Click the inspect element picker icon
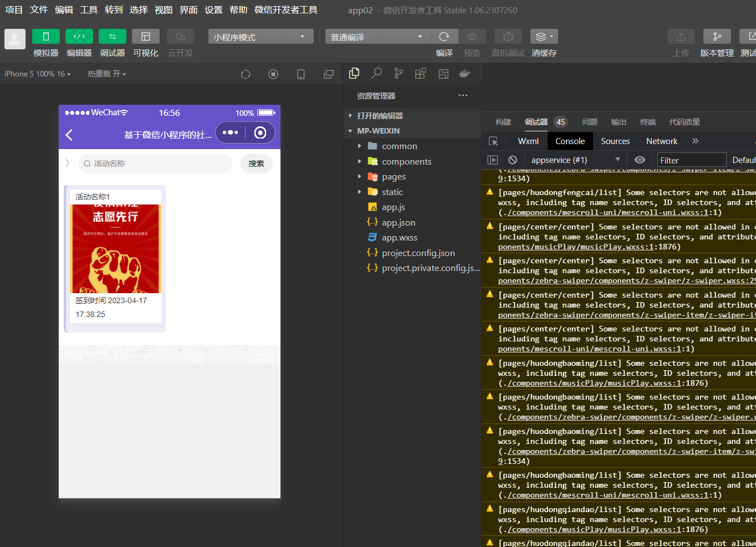The height and width of the screenshot is (547, 756). point(493,141)
